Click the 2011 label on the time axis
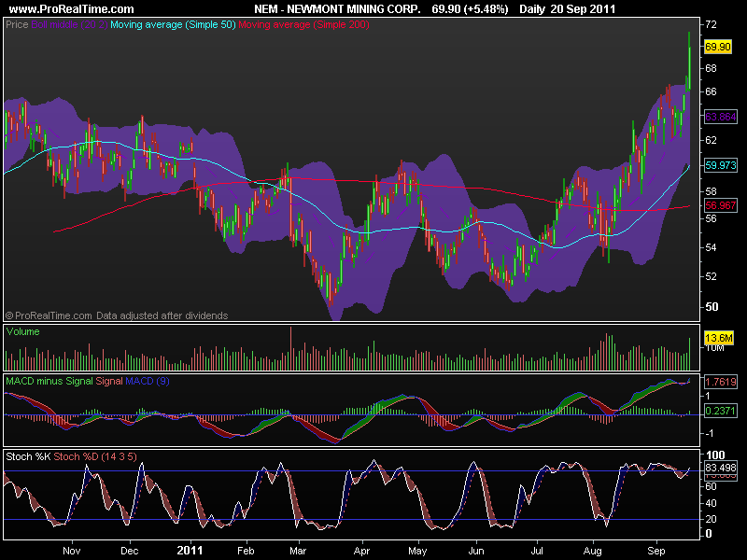This screenshot has height=560, width=747. tap(191, 551)
